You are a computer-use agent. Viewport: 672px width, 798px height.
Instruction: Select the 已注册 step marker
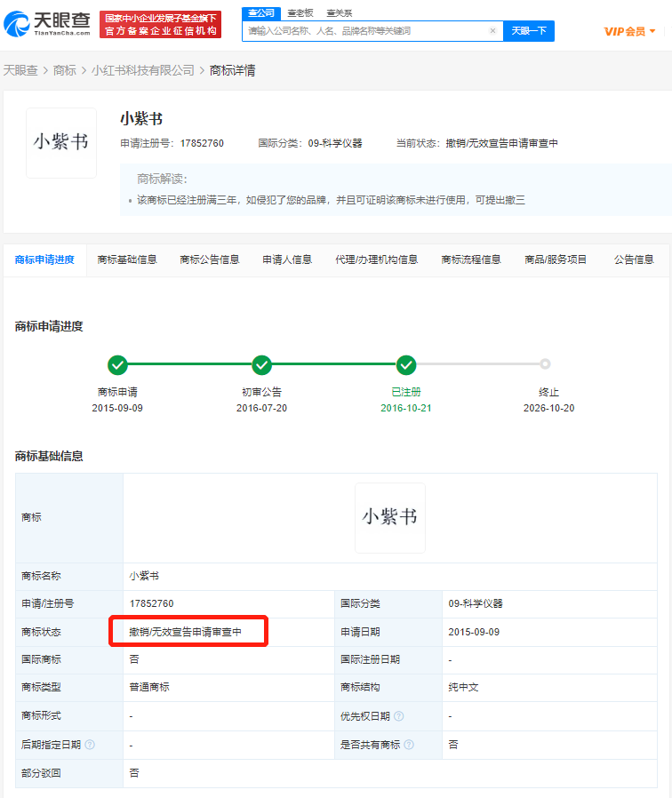[x=406, y=364]
